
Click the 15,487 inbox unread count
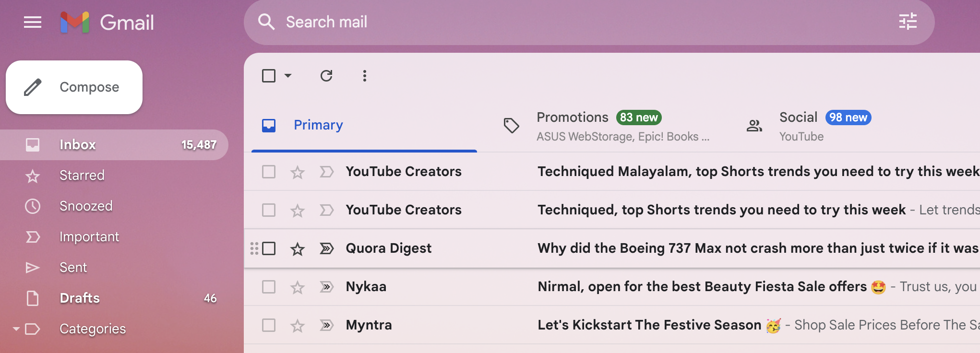(x=199, y=145)
